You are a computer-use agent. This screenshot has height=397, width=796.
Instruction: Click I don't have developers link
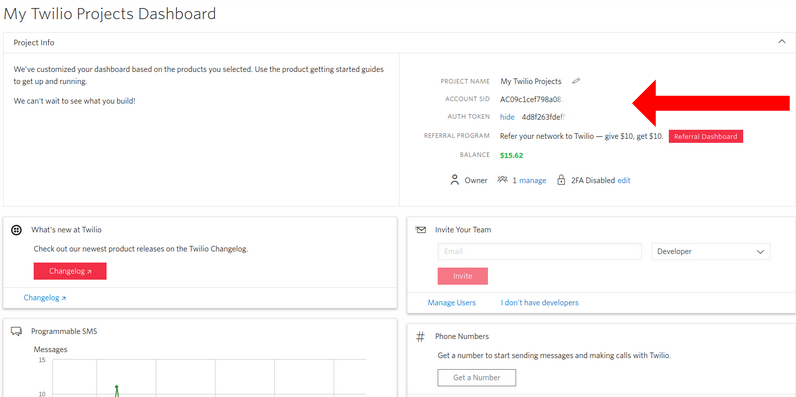click(539, 303)
